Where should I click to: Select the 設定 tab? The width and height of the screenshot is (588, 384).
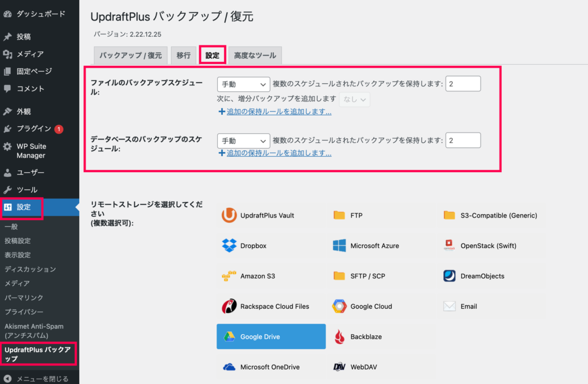[212, 56]
